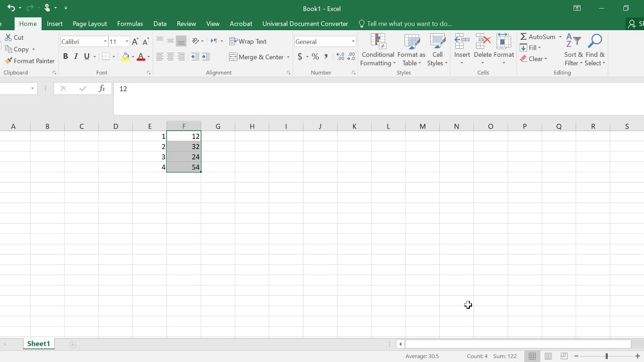Viewport: 644px width, 362px height.
Task: Toggle Italic formatting
Action: point(76,57)
